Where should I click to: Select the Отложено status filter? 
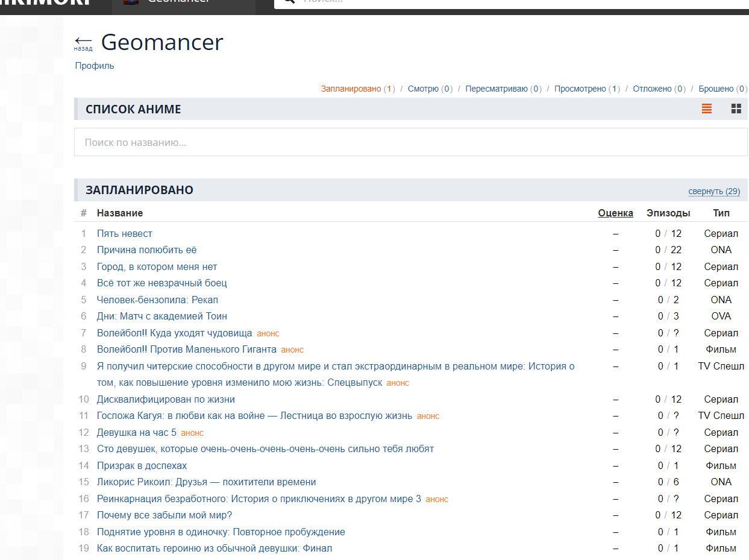[x=652, y=89]
